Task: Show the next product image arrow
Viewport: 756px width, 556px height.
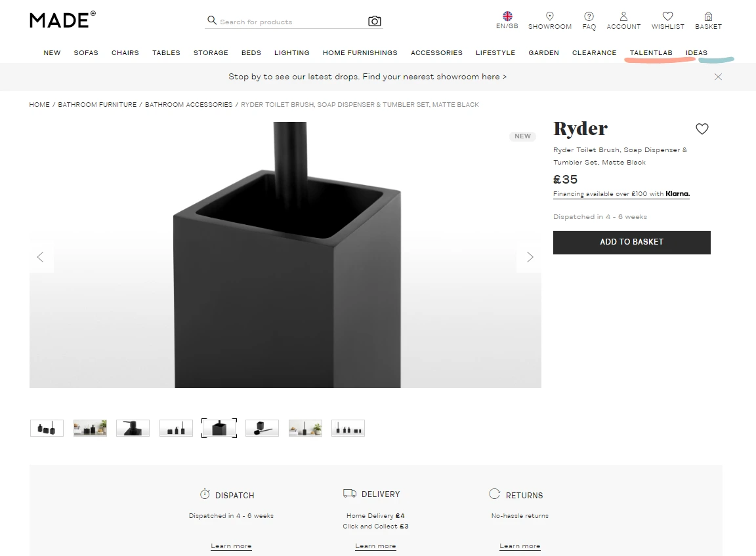Action: (530, 257)
